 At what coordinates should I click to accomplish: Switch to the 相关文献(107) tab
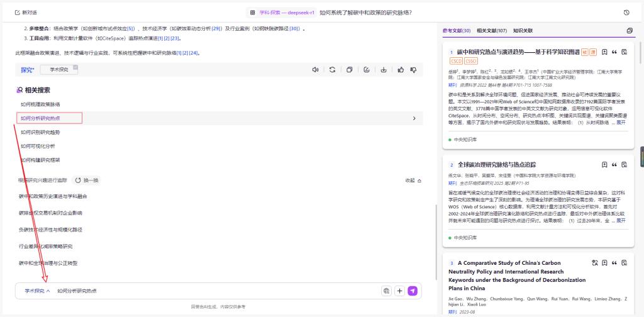tap(492, 31)
